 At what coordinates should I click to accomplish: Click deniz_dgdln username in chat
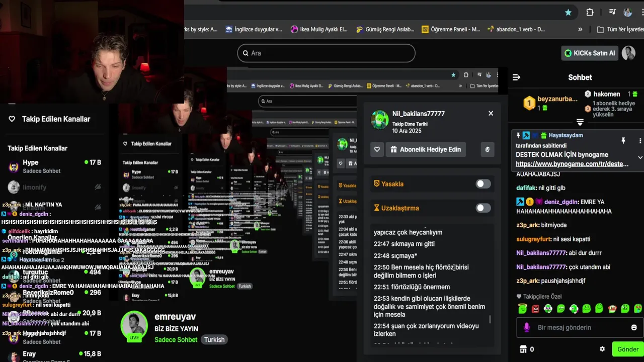click(x=560, y=202)
